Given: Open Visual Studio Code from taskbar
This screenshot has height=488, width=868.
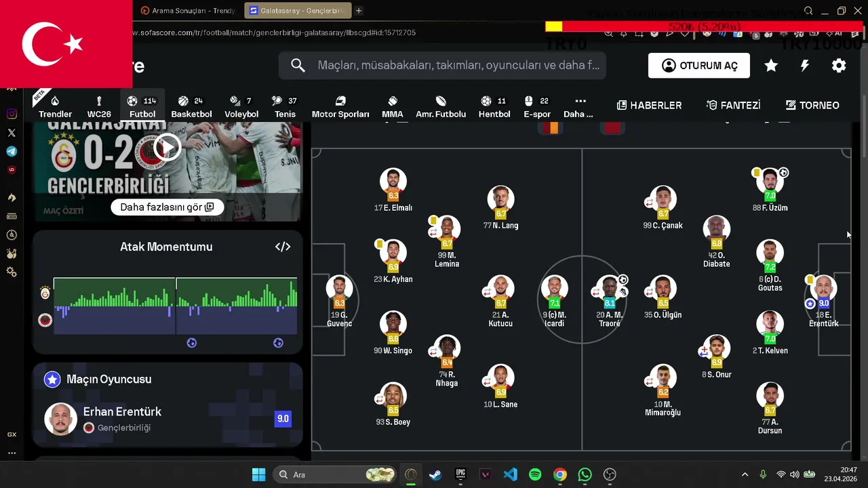Looking at the screenshot, I should click(x=510, y=474).
